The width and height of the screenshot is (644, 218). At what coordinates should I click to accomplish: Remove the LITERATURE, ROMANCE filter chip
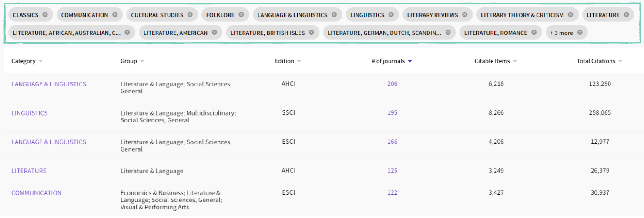(534, 33)
